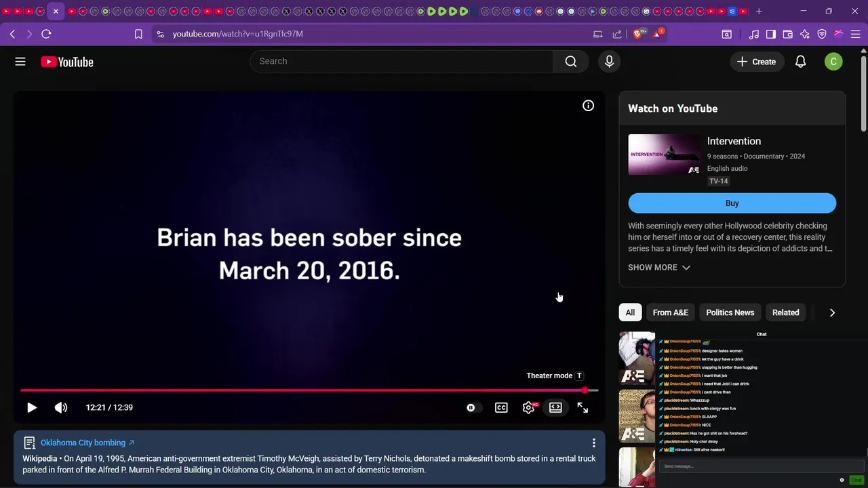The height and width of the screenshot is (488, 868).
Task: Click the Buy button for Intervention
Action: point(732,203)
